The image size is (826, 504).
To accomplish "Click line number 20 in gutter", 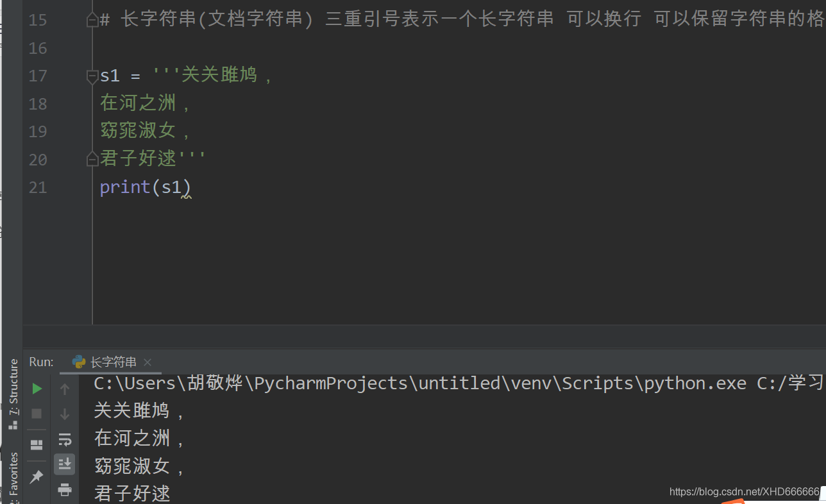I will [x=38, y=160].
